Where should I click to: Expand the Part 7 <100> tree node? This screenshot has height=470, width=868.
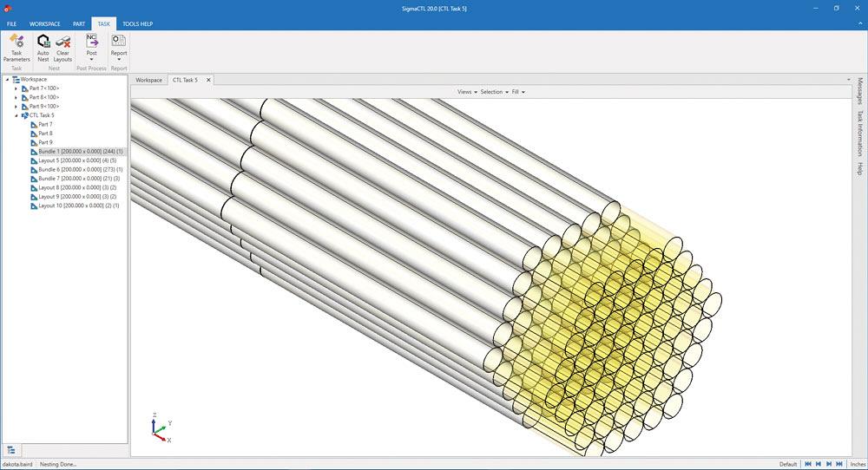pos(16,88)
